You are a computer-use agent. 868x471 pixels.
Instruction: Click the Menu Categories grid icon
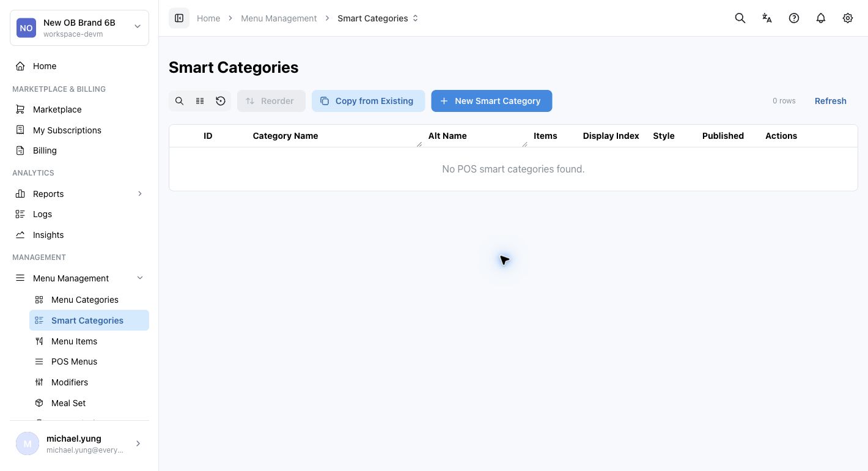pyautogui.click(x=39, y=300)
